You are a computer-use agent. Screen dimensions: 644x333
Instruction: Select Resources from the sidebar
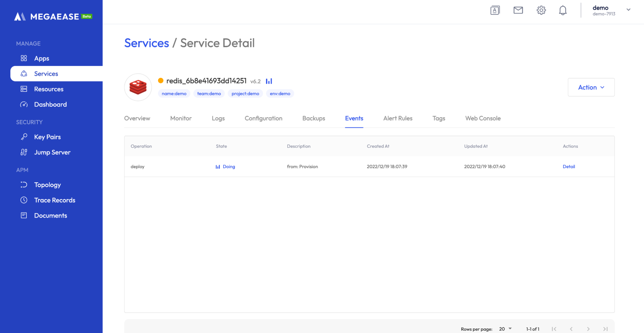tap(48, 89)
